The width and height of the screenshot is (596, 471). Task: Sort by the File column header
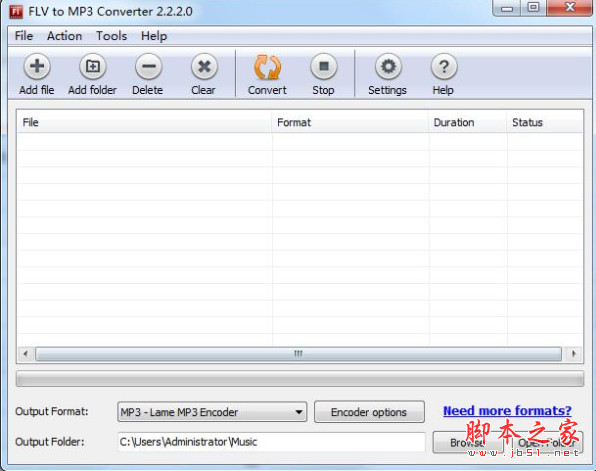[x=144, y=122]
